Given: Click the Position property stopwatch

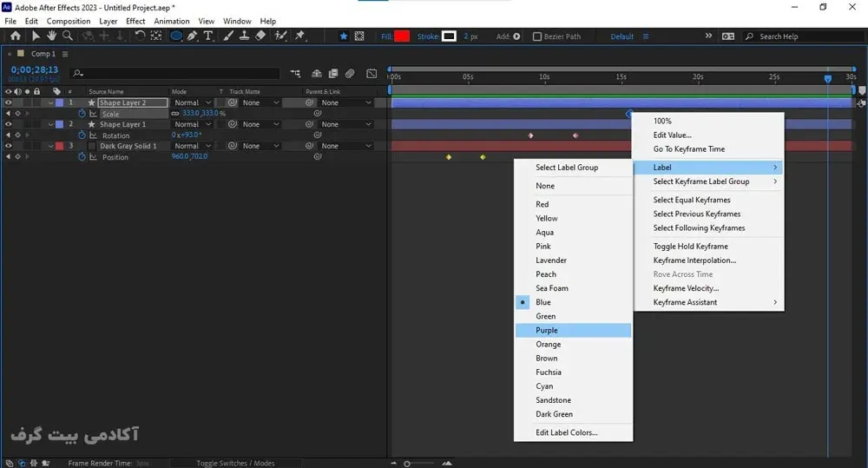Looking at the screenshot, I should (82, 157).
